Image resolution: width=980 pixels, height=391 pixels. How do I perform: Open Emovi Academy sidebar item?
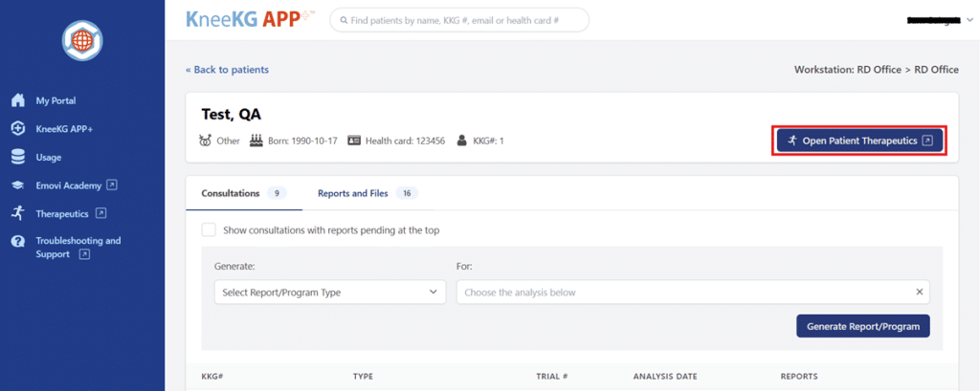pos(69,185)
